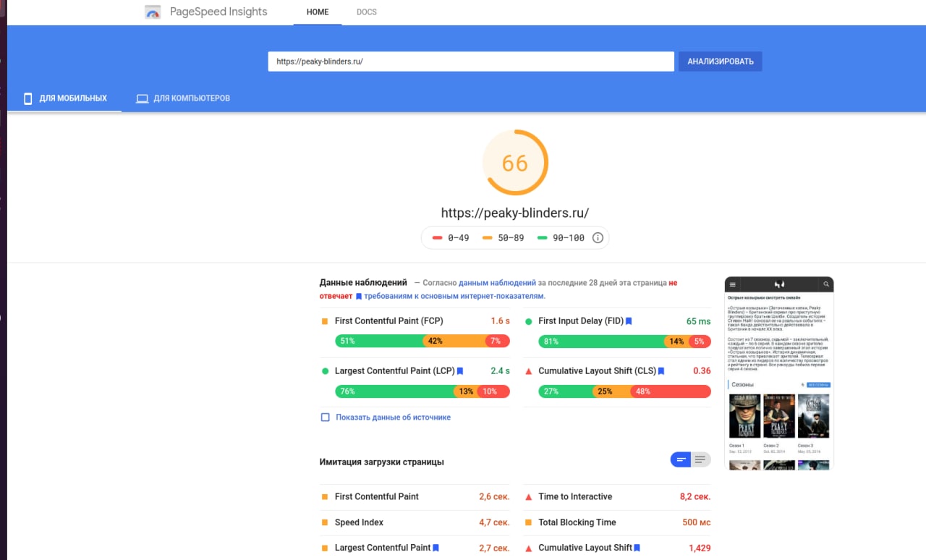Viewport: 926px width, 560px height.
Task: Click the info icon beside score legend
Action: point(598,237)
